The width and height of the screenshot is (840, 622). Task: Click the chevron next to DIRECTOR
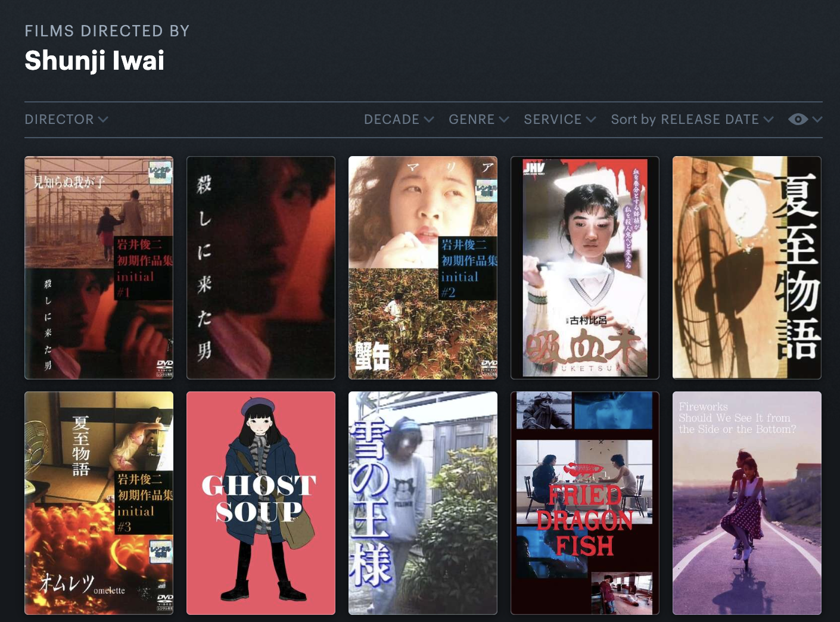coord(103,119)
